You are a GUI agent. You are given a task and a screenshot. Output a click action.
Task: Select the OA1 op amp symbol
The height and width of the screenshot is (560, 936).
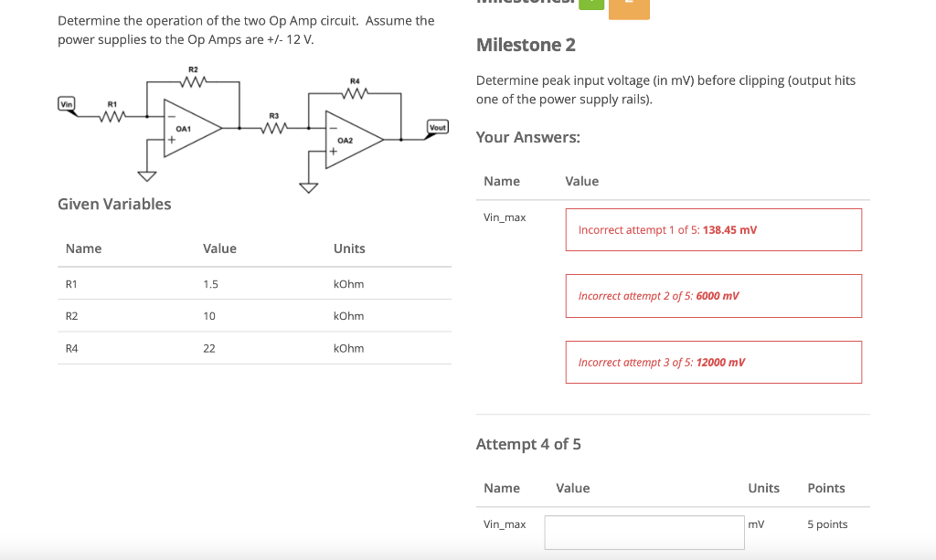187,126
